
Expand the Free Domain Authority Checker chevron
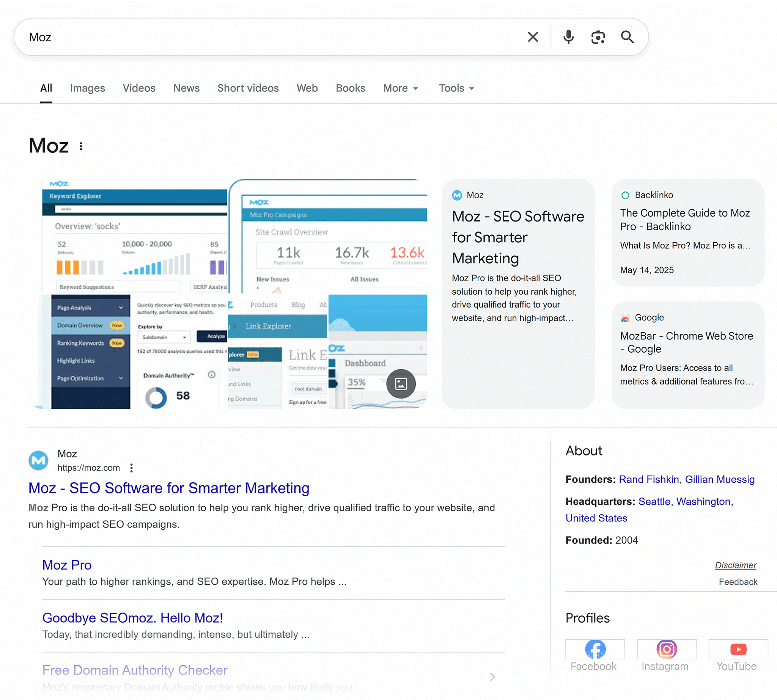click(x=492, y=676)
